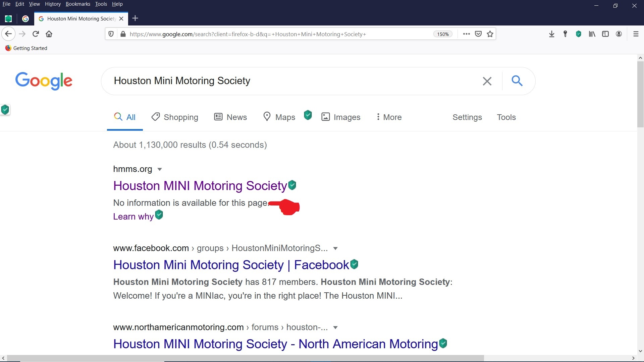This screenshot has height=362, width=644.
Task: Click the green shield badge beneath Google logo
Action: [x=5, y=110]
